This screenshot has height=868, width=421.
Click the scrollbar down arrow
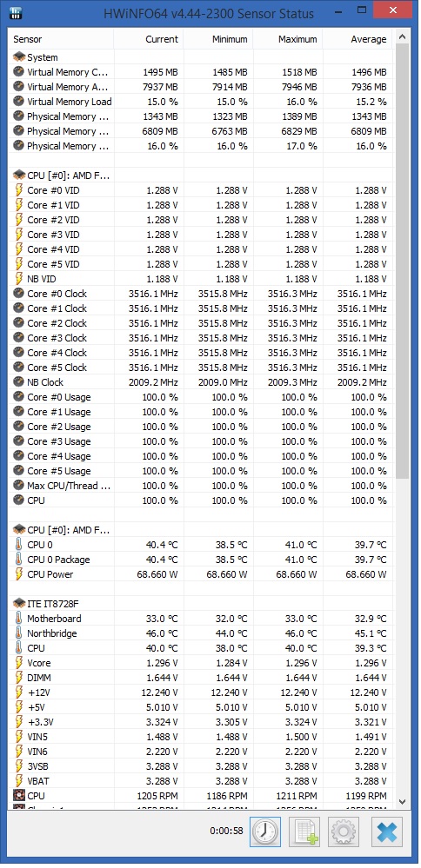pyautogui.click(x=402, y=802)
